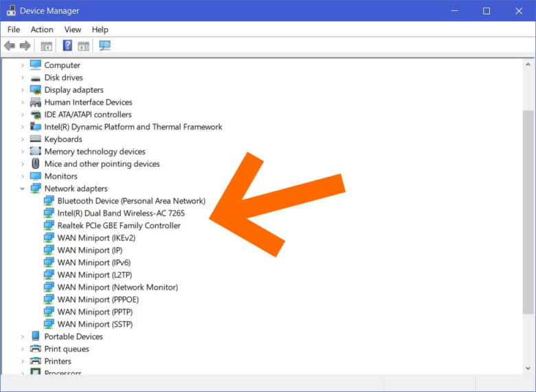Click the Device Manager title bar icon
The height and width of the screenshot is (392, 536).
click(x=11, y=11)
